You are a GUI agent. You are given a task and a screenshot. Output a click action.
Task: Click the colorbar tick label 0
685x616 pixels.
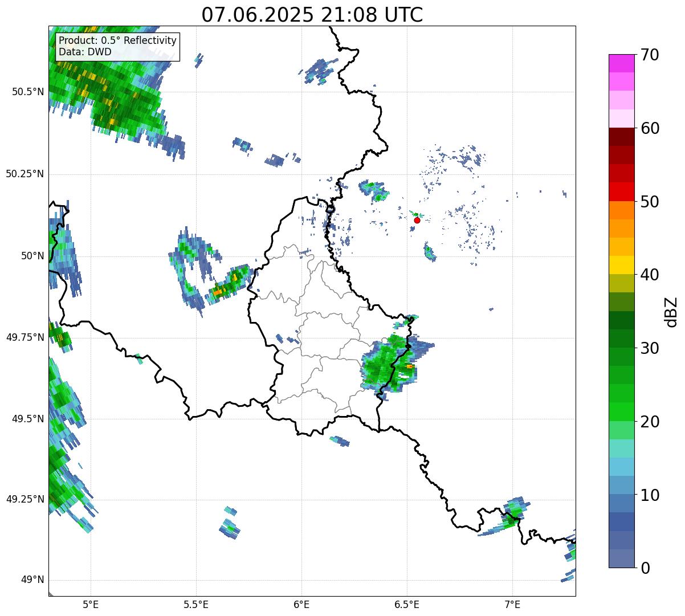point(645,568)
